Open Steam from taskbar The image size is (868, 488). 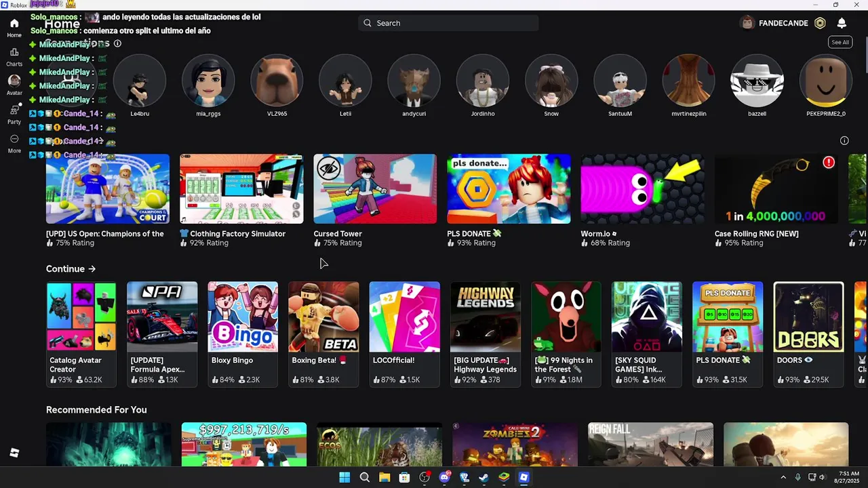click(484, 477)
